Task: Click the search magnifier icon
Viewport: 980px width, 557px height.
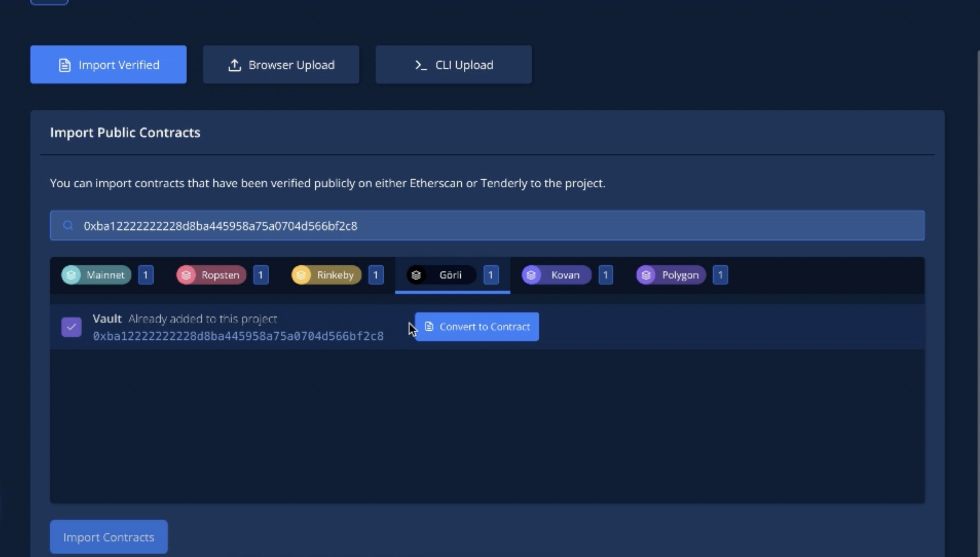Action: [x=68, y=226]
